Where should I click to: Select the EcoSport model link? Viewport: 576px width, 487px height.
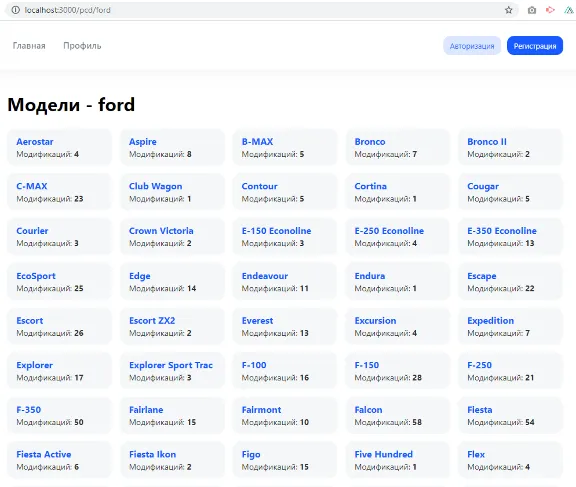click(36, 276)
